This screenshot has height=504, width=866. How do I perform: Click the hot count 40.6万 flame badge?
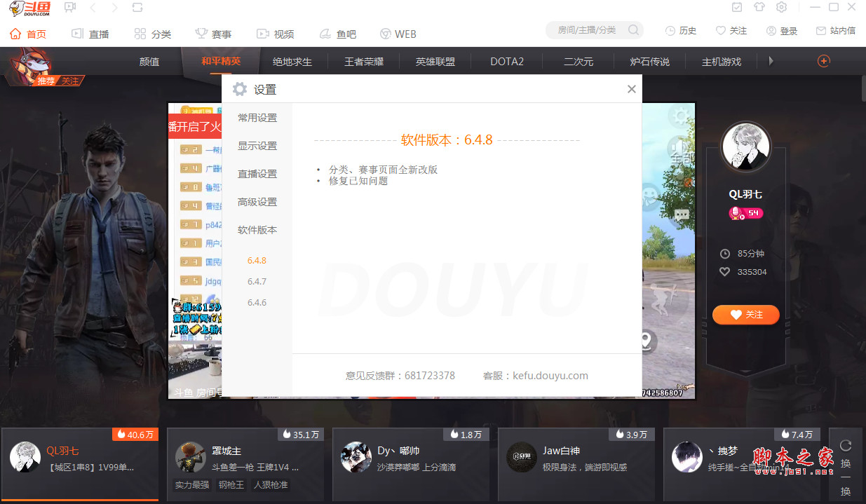135,435
